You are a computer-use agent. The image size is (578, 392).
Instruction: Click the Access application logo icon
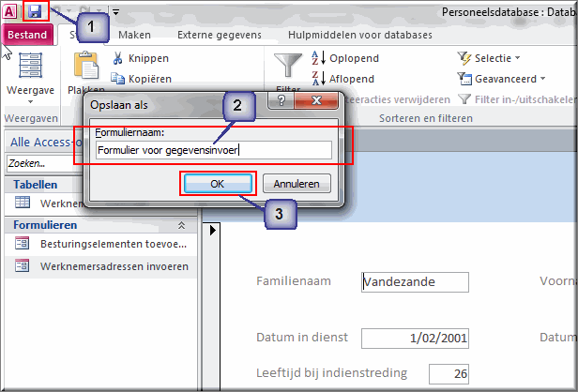point(9,12)
